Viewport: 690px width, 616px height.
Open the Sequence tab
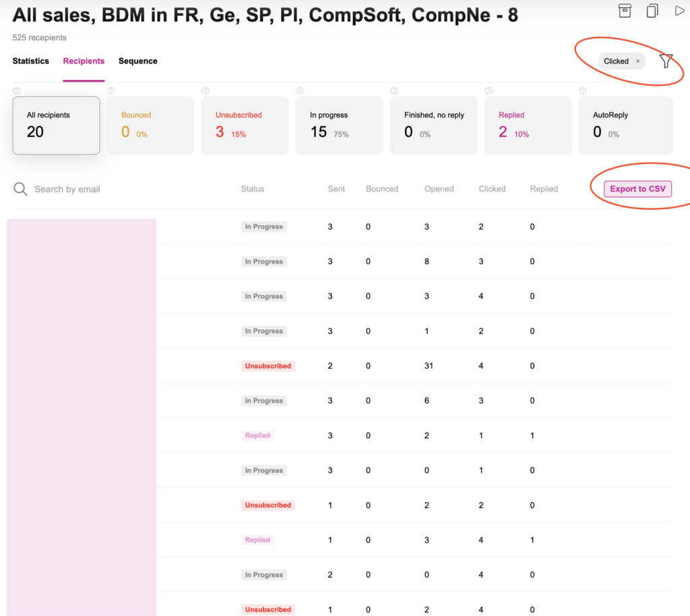[137, 61]
